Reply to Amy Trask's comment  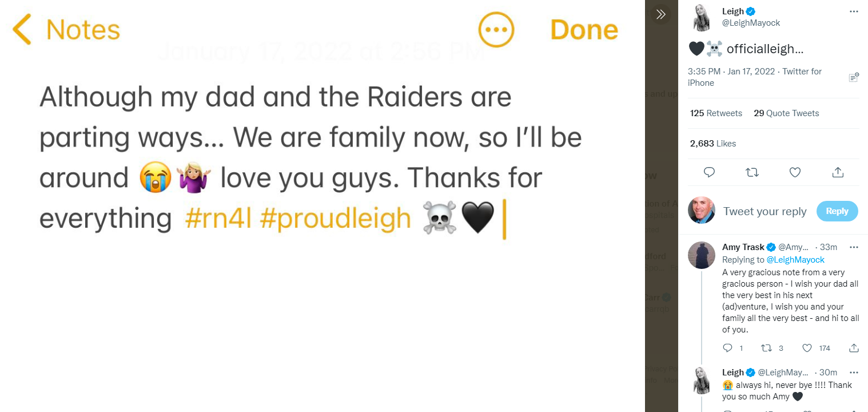[728, 348]
